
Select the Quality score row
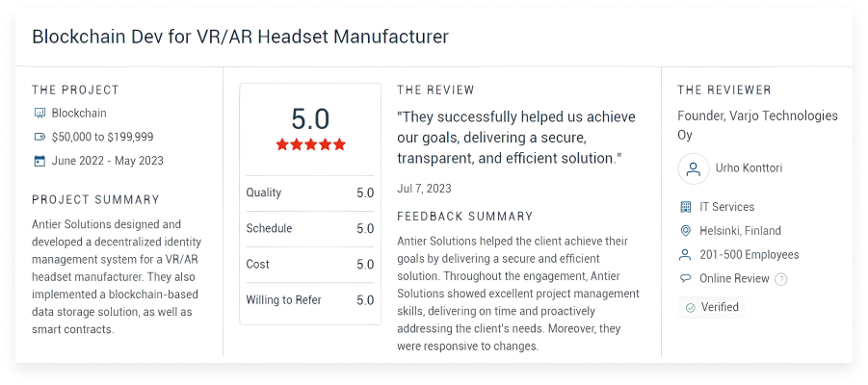310,192
